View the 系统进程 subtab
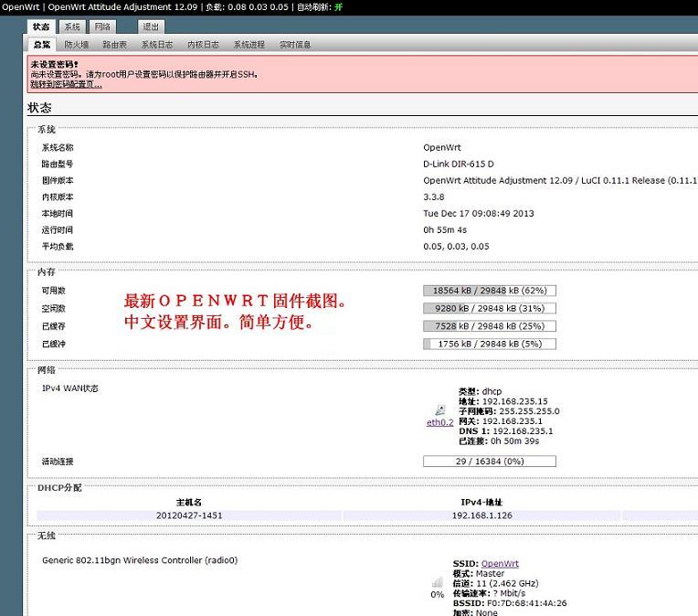This screenshot has height=616, width=698. (249, 44)
